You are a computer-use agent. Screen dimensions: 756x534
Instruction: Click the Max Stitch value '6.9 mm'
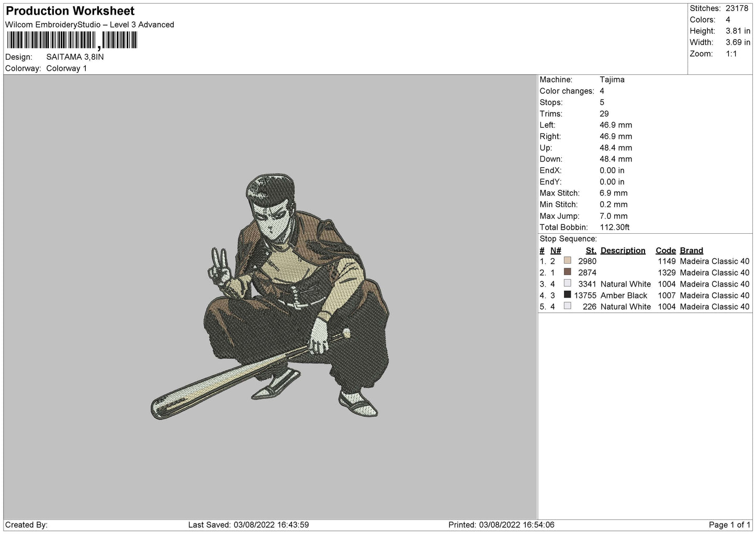(614, 193)
